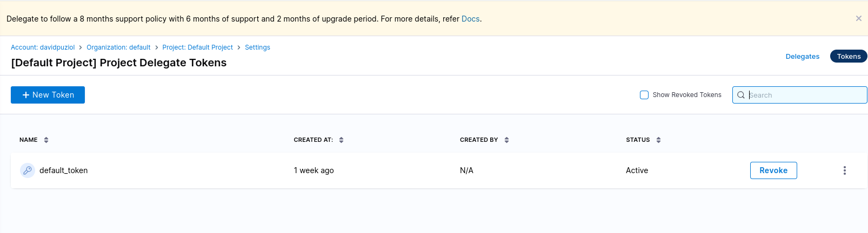Revoke the default_token
The image size is (868, 233).
point(773,170)
